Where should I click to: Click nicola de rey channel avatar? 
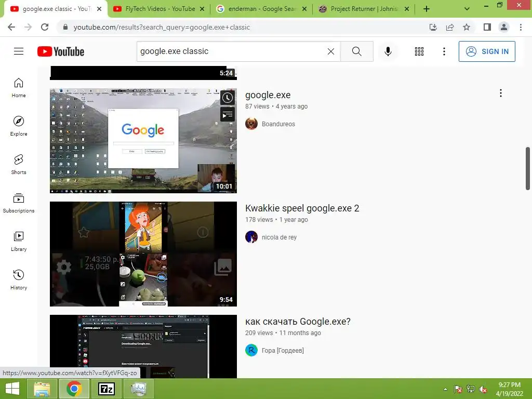[251, 237]
